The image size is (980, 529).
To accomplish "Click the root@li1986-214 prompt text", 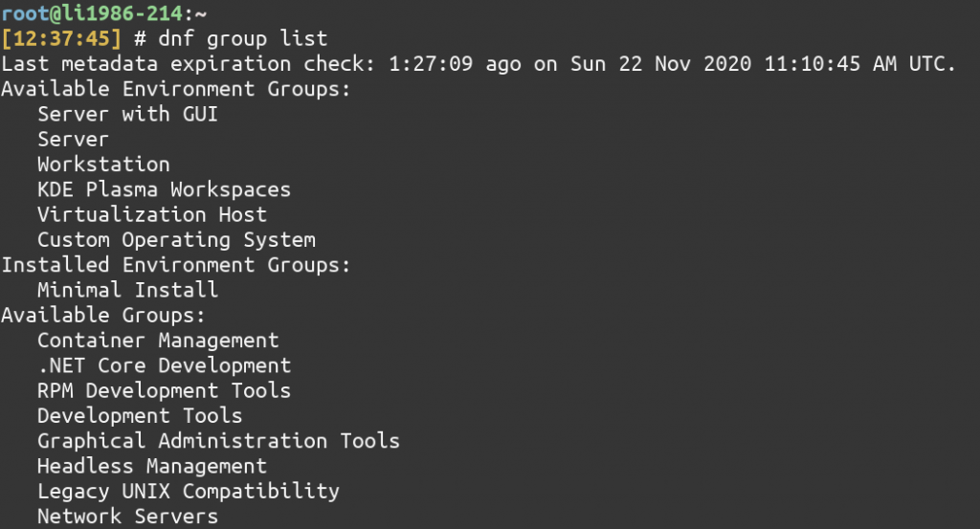I will pyautogui.click(x=92, y=13).
